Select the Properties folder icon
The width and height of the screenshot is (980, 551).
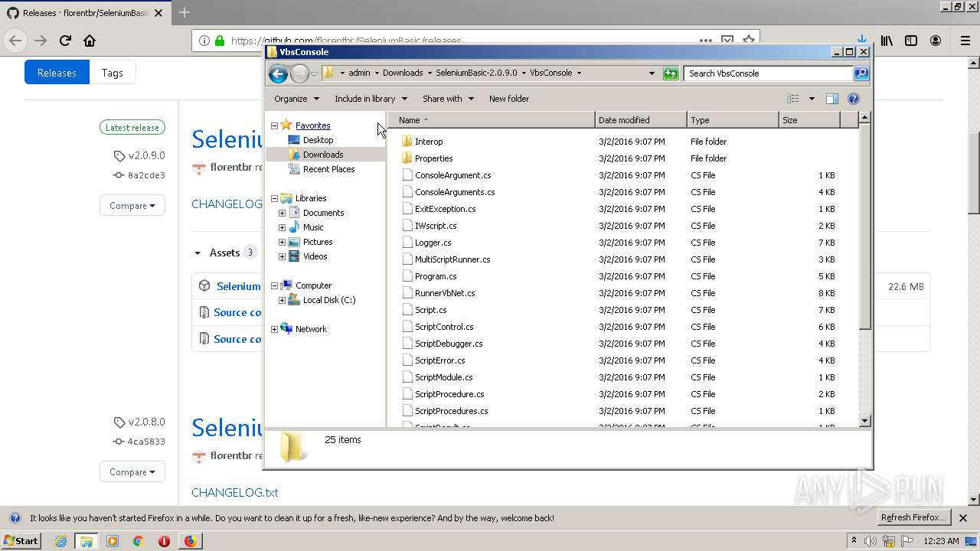point(407,158)
